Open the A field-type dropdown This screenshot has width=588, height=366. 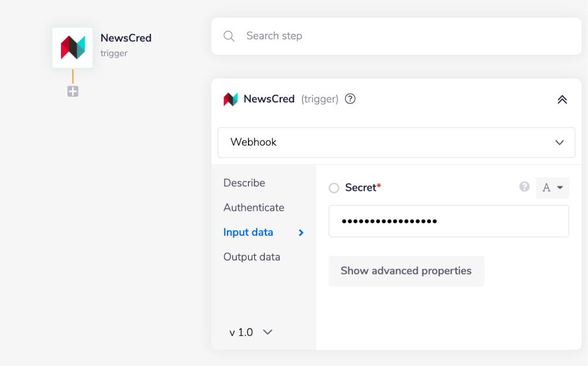point(552,187)
